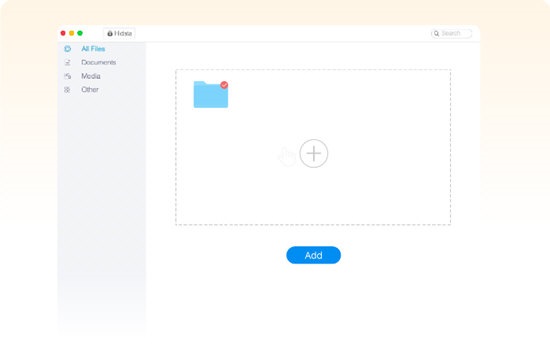
Task: Select the blue folder thumbnail
Action: pyautogui.click(x=210, y=94)
